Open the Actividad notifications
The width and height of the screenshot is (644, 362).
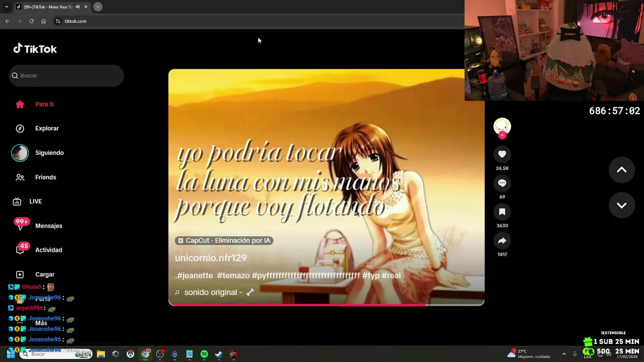(48, 250)
